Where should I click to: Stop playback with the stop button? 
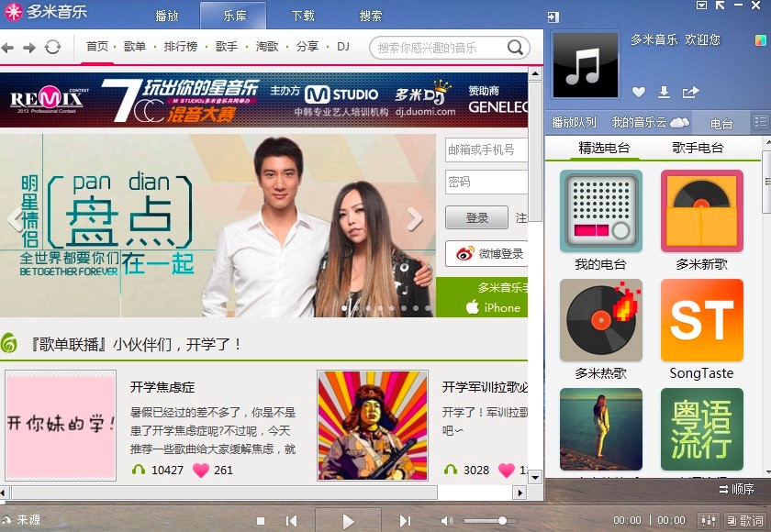coord(261,521)
